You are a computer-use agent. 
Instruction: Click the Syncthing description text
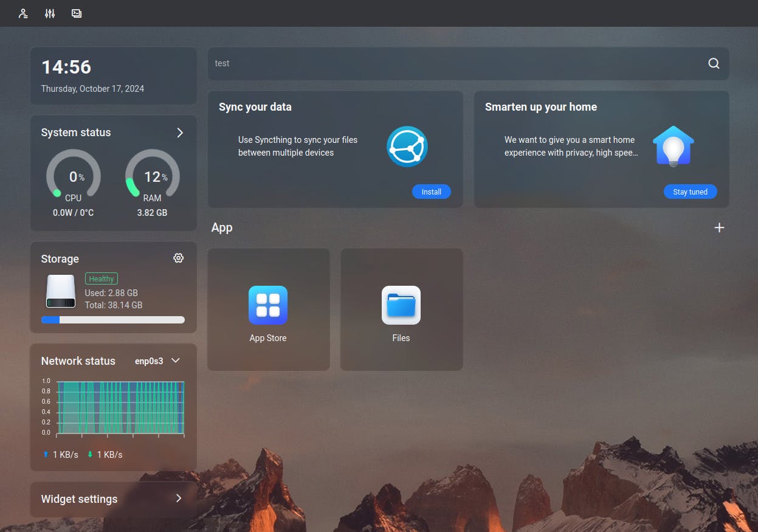298,146
